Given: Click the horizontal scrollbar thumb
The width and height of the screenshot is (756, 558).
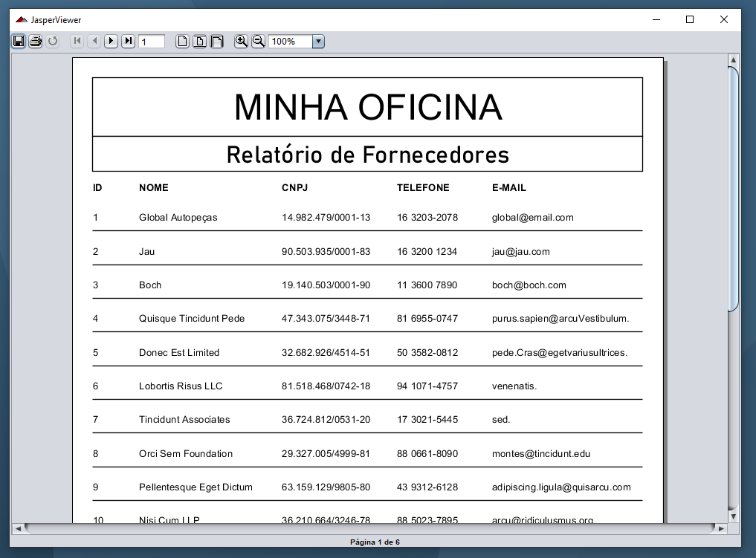Looking at the screenshot, I should [x=369, y=528].
